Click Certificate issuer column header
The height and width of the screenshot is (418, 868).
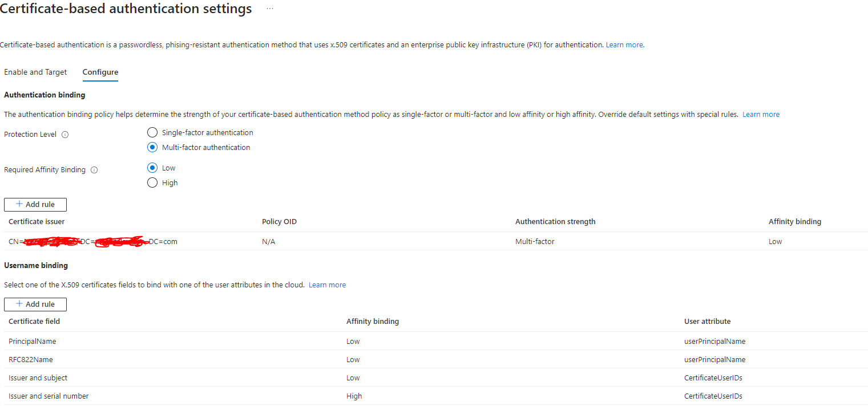(x=37, y=221)
